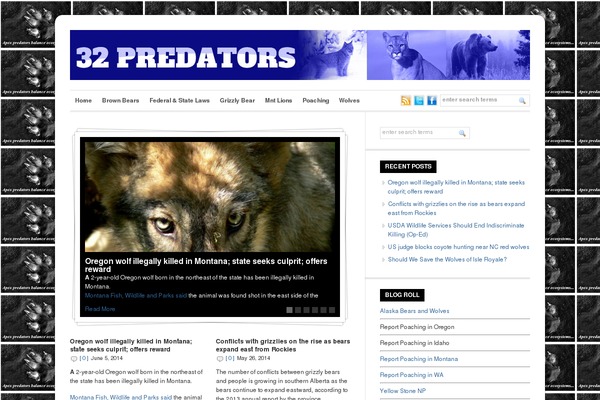Click the [0] comment count on May 26 post
This screenshot has height=400, width=600.
click(x=230, y=358)
